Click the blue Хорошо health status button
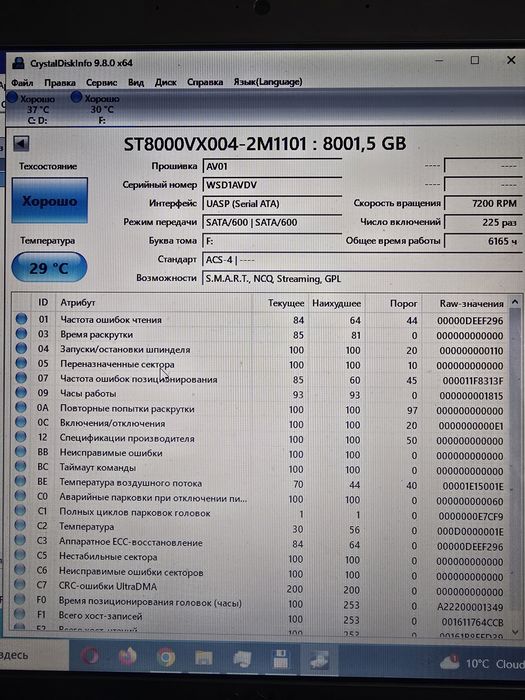 tap(50, 200)
